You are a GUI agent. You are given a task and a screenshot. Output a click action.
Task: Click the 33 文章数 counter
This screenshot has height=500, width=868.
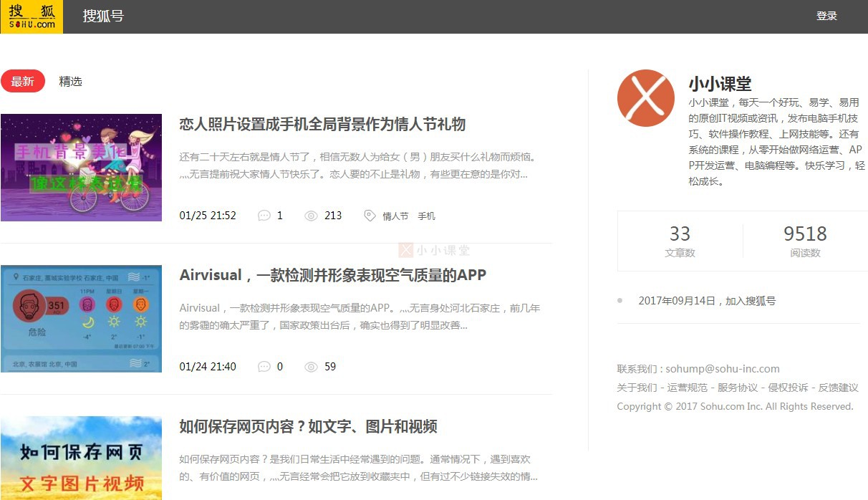coord(680,241)
